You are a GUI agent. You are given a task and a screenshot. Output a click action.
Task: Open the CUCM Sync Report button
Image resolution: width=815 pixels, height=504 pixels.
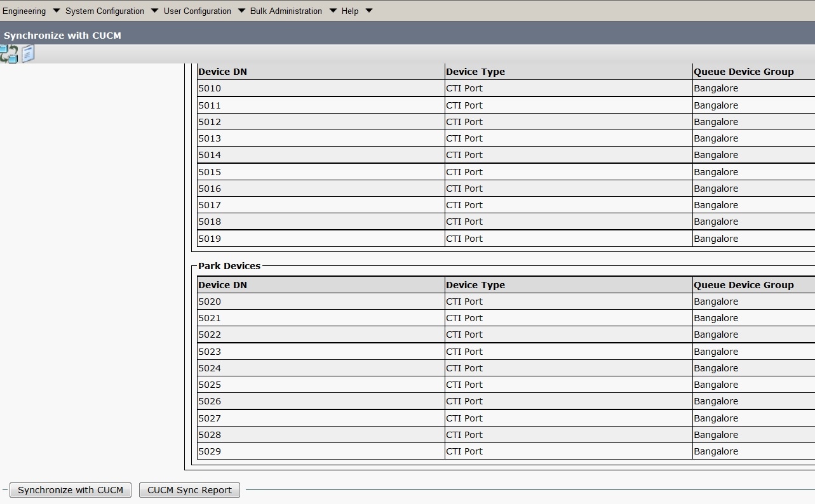click(x=189, y=490)
